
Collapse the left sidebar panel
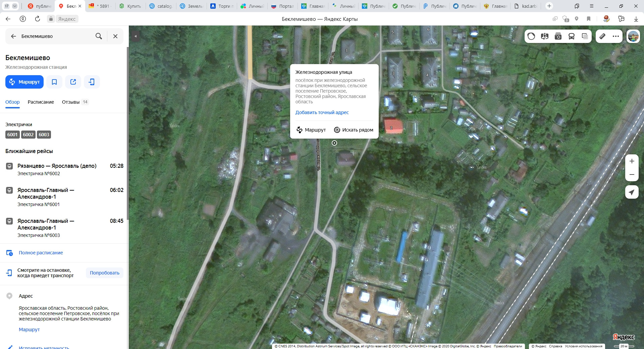[136, 36]
